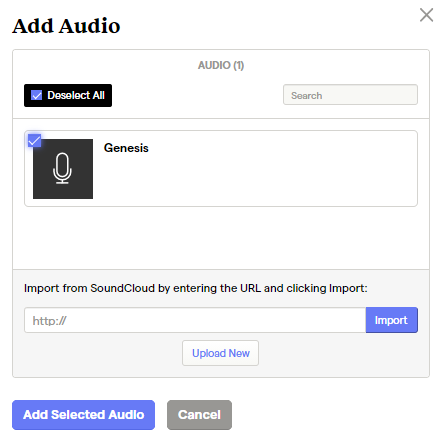Viewport: 442px width, 441px height.
Task: Untick the checkmark inside Deselect All
Action: tap(36, 95)
